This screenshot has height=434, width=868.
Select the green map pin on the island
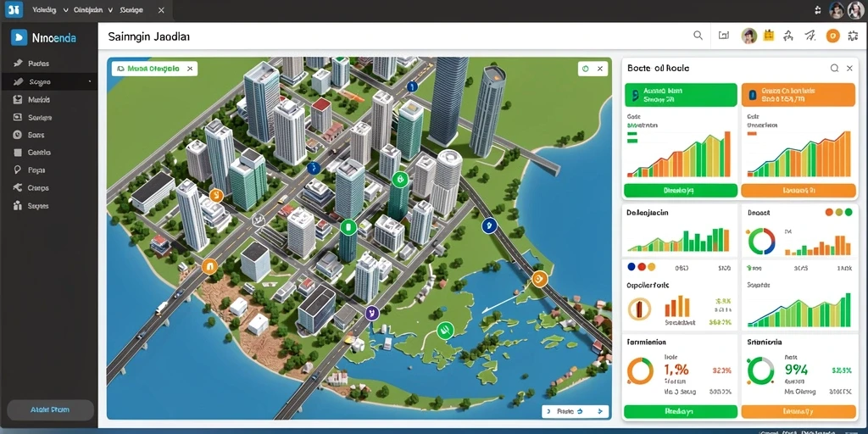[x=445, y=331]
